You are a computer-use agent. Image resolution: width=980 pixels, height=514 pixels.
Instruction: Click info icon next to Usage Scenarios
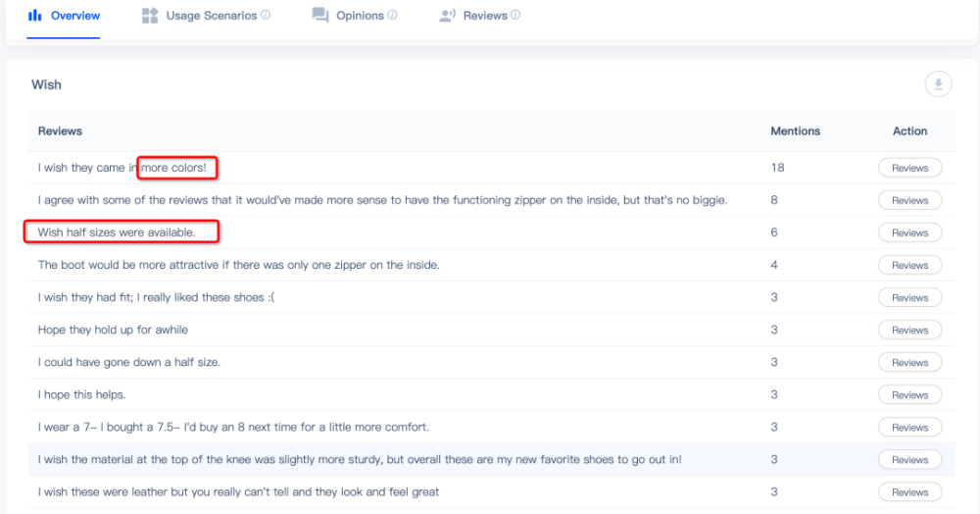click(266, 15)
